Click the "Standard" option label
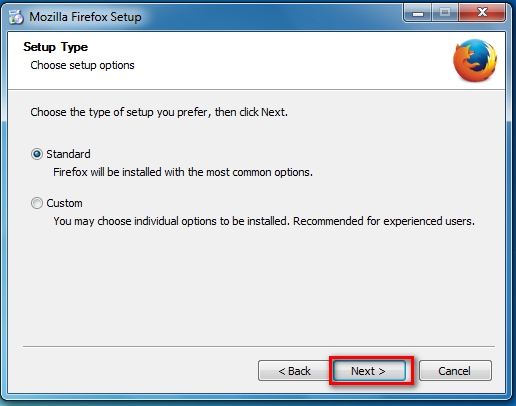The height and width of the screenshot is (406, 516). tap(68, 154)
